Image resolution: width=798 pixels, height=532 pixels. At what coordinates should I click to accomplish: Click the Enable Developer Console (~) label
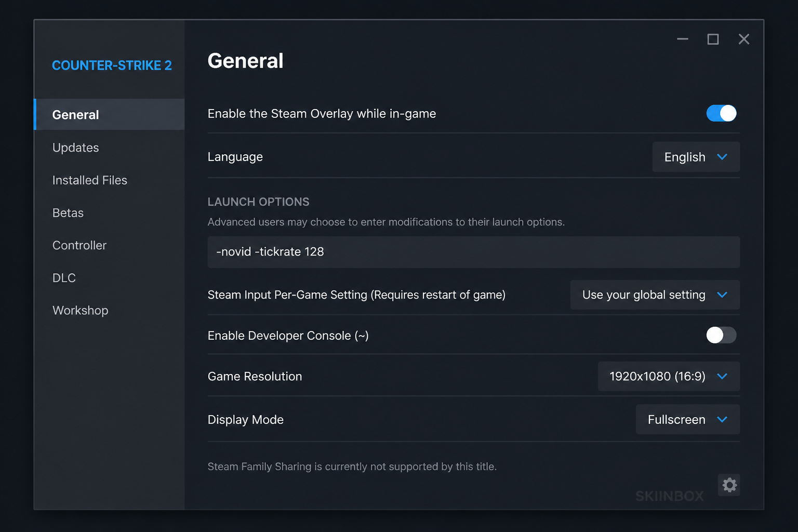[288, 336]
